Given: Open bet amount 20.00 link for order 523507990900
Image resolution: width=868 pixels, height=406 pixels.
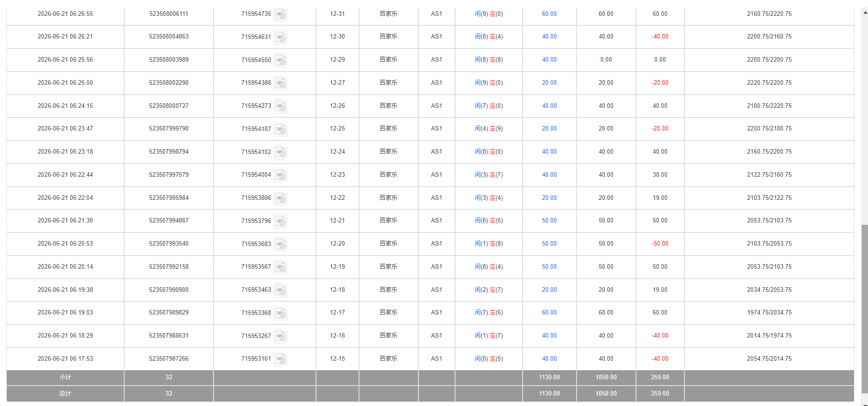Looking at the screenshot, I should pos(549,290).
